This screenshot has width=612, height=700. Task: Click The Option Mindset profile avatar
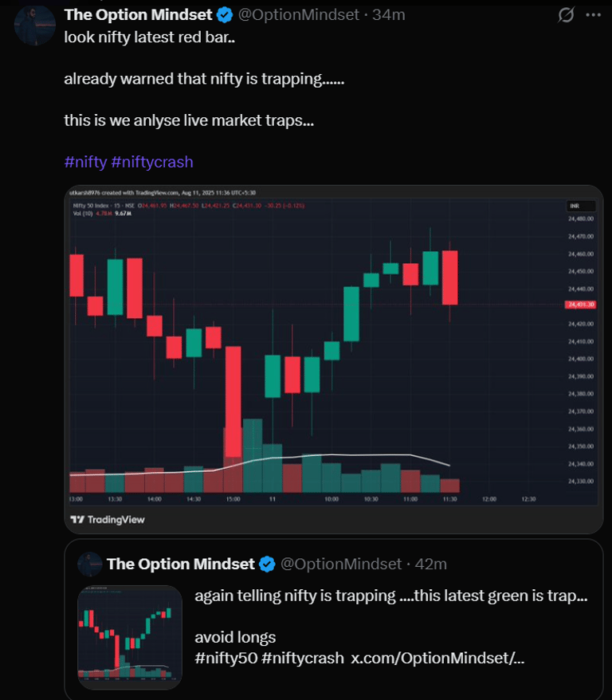click(x=35, y=25)
